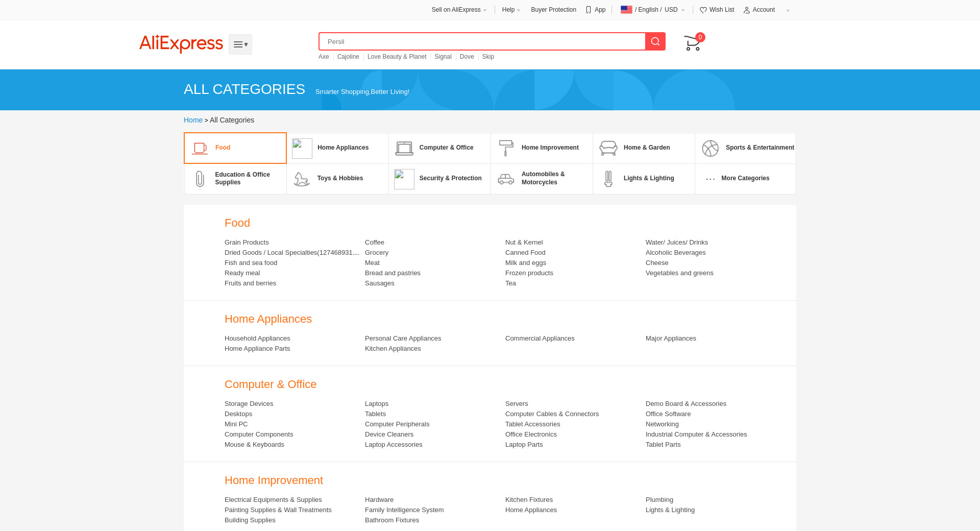This screenshot has width=980, height=531.
Task: Open the Plumbing subcategory
Action: point(659,500)
